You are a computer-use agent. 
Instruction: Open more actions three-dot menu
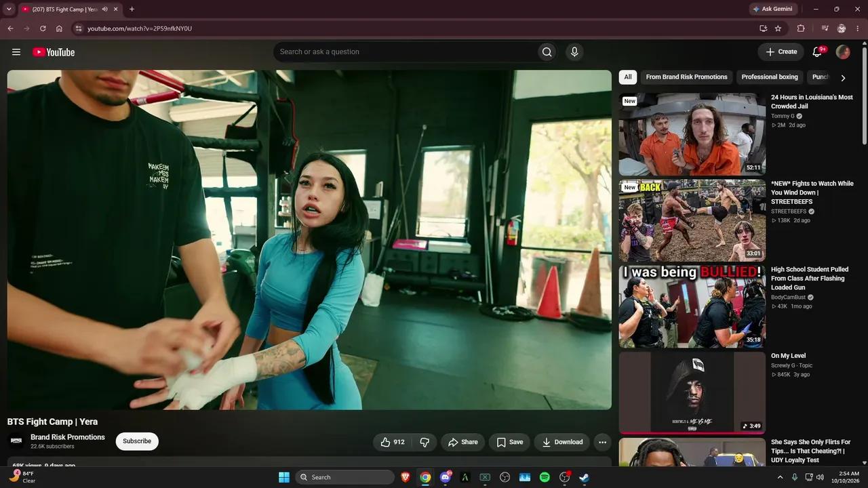(602, 442)
